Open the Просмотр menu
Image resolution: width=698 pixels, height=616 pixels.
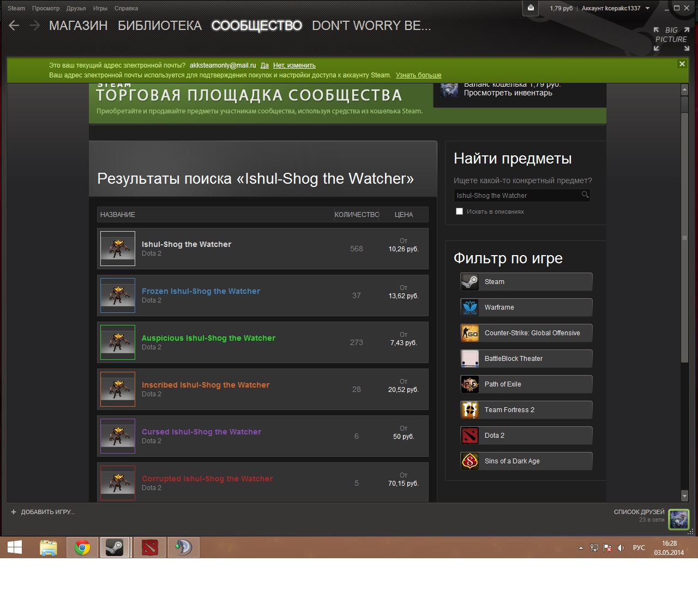point(46,8)
